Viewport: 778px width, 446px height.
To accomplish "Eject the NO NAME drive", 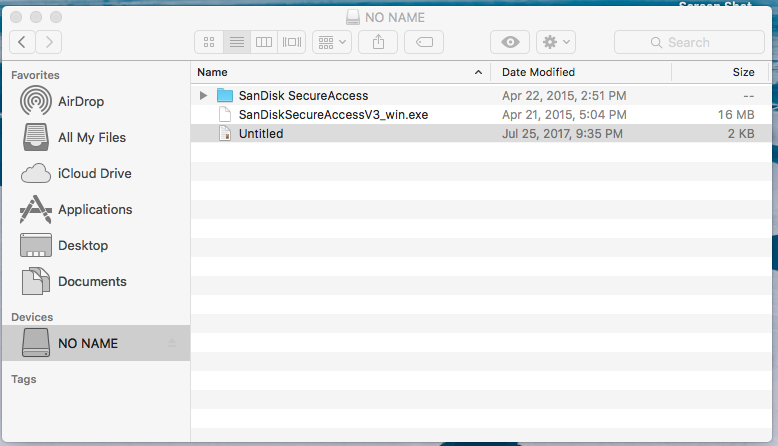I will 172,343.
